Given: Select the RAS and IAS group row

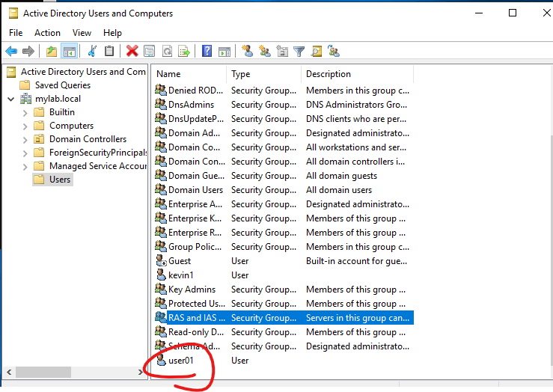Looking at the screenshot, I should (x=284, y=318).
